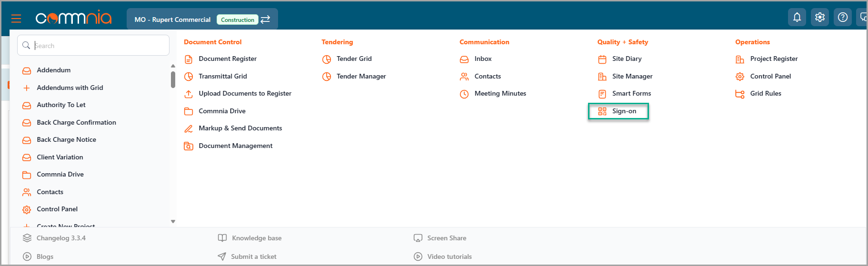Viewport: 868px width, 266px height.
Task: Select Tender Manager from Tendering
Action: tap(361, 77)
